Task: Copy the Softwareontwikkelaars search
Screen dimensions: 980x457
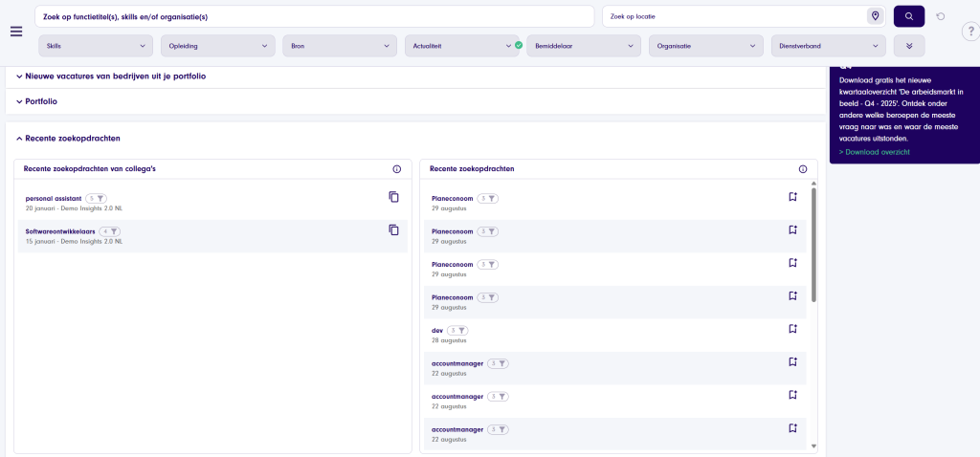Action: pyautogui.click(x=393, y=229)
